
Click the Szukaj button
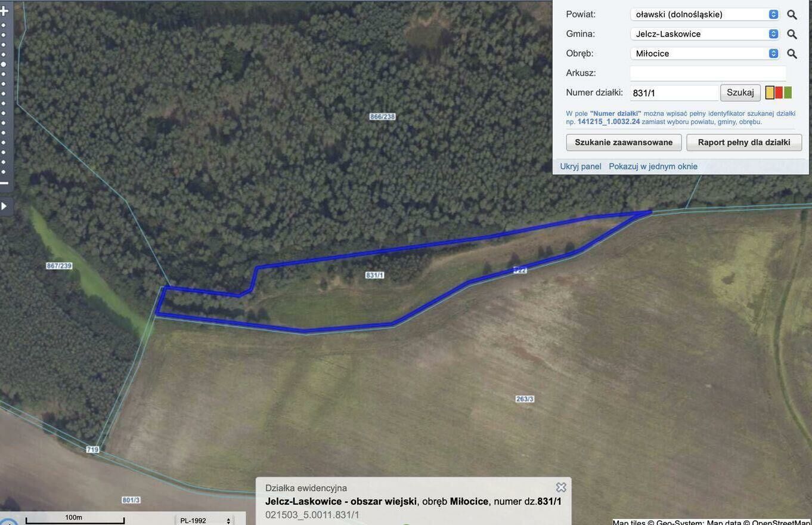(740, 92)
